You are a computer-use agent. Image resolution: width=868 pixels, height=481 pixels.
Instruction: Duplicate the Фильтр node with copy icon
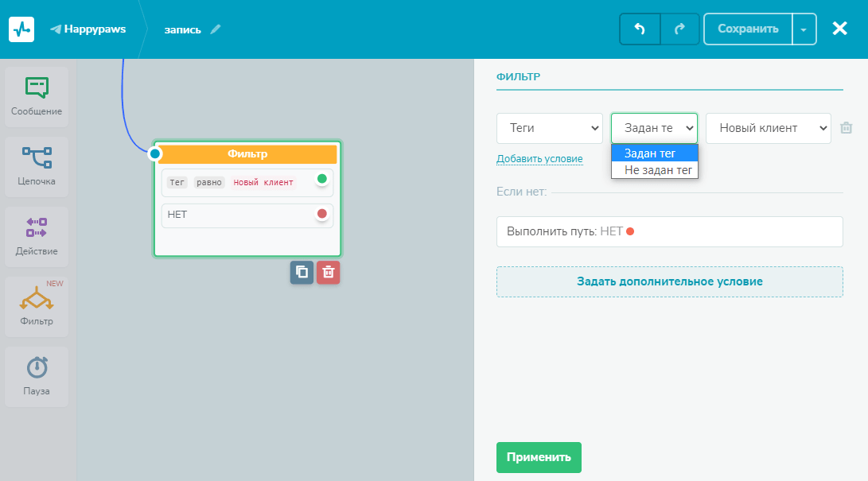[302, 272]
